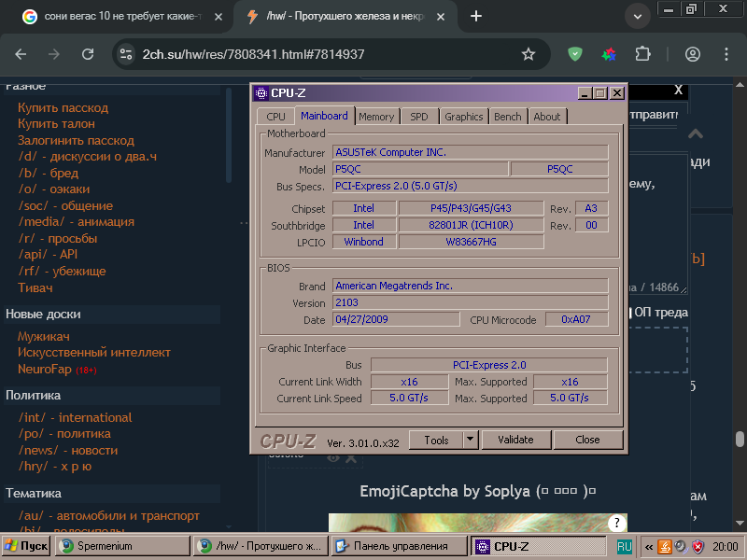Screen dimensions: 747x560
Task: Select the Mainboard tab in CPU-Z
Action: 324,116
